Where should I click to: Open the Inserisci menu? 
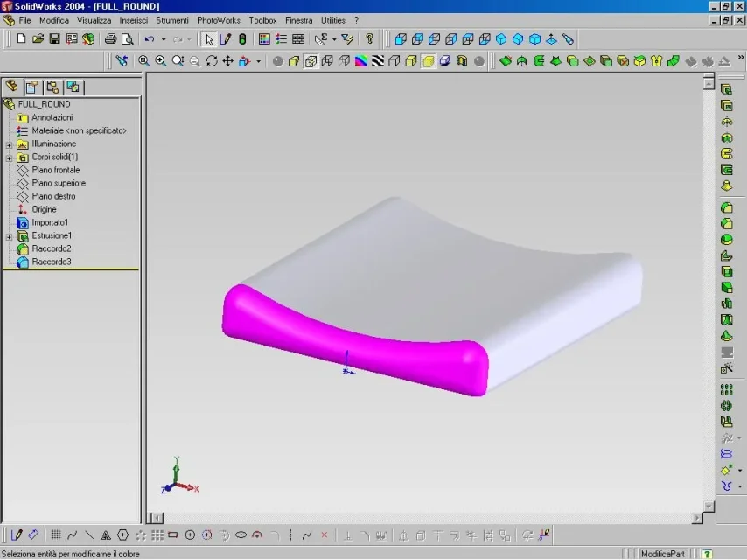(x=133, y=20)
